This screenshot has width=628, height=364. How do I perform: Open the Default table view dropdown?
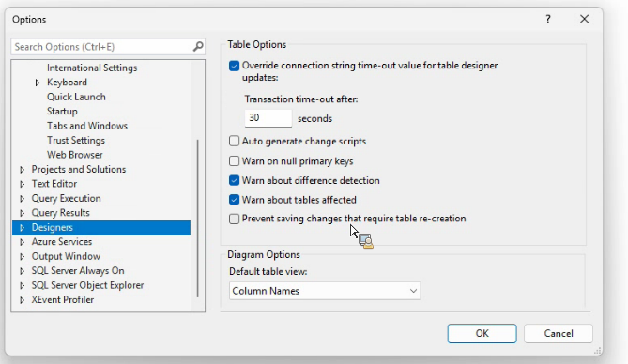tap(325, 291)
